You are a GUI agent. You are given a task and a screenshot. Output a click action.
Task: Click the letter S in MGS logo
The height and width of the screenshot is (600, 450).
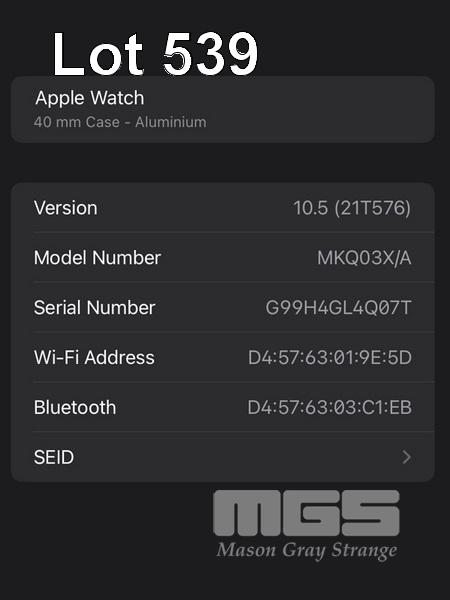coord(370,513)
